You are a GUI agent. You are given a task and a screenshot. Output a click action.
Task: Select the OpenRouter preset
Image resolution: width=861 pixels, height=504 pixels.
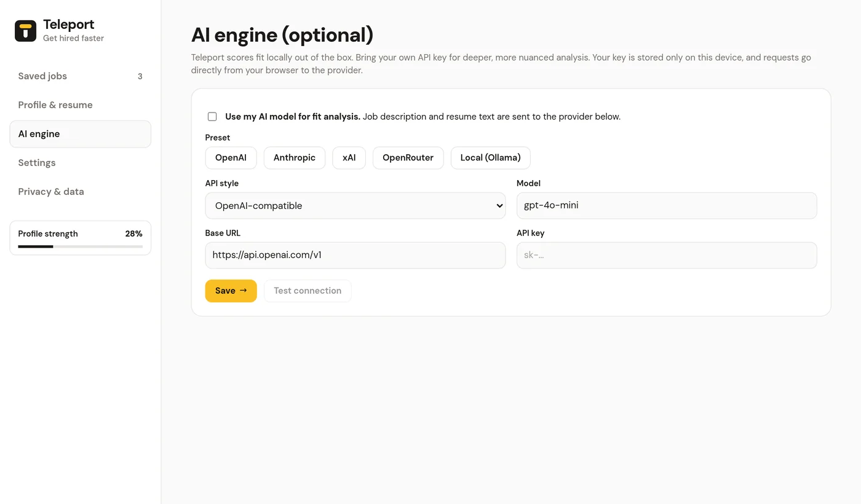(x=408, y=158)
